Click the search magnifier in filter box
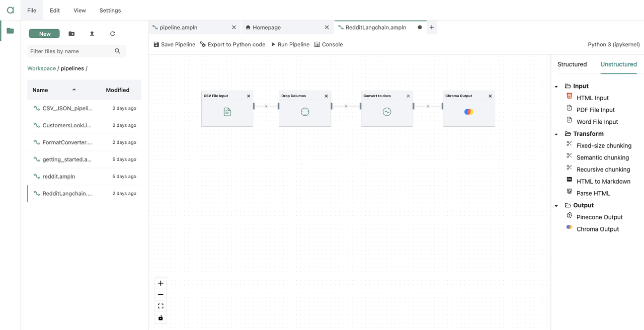The height and width of the screenshot is (330, 644). point(118,51)
